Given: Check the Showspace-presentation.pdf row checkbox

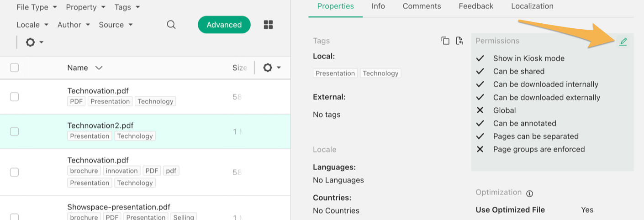Looking at the screenshot, I should [x=15, y=217].
